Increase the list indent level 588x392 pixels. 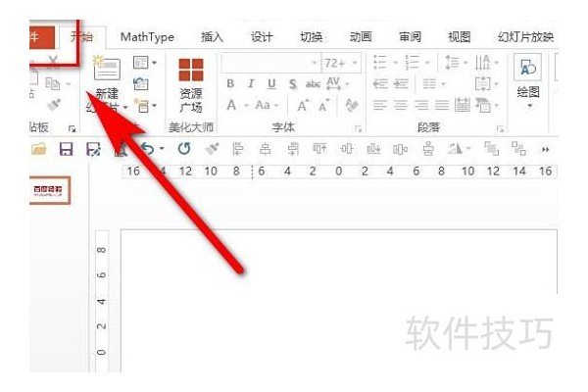tap(401, 84)
